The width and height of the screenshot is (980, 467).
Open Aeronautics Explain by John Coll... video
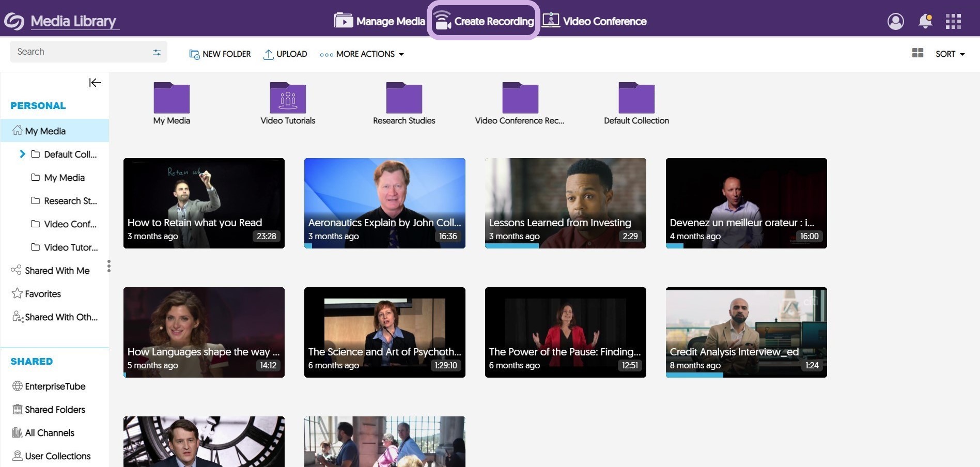coord(385,203)
